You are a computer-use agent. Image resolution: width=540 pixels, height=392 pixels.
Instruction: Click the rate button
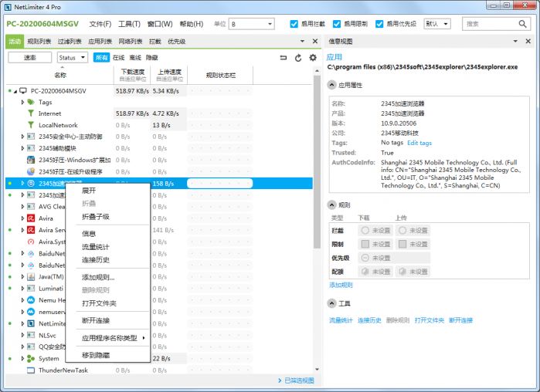pyautogui.click(x=29, y=57)
